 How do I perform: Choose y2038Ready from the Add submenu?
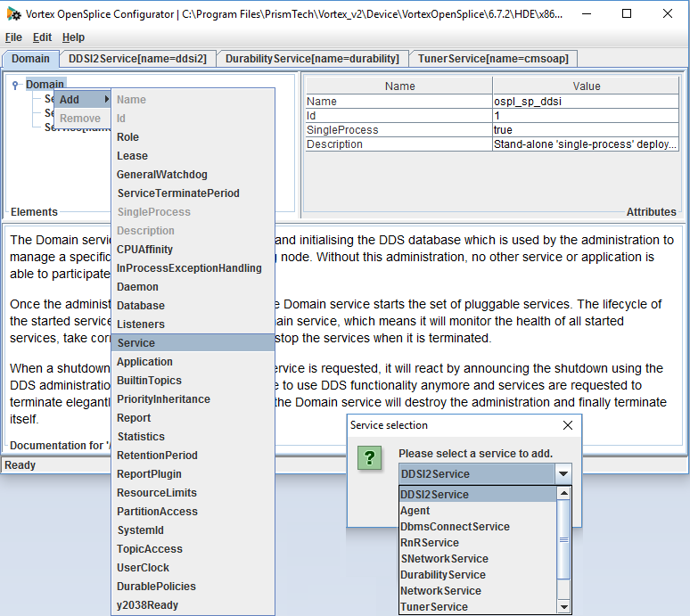pyautogui.click(x=193, y=604)
